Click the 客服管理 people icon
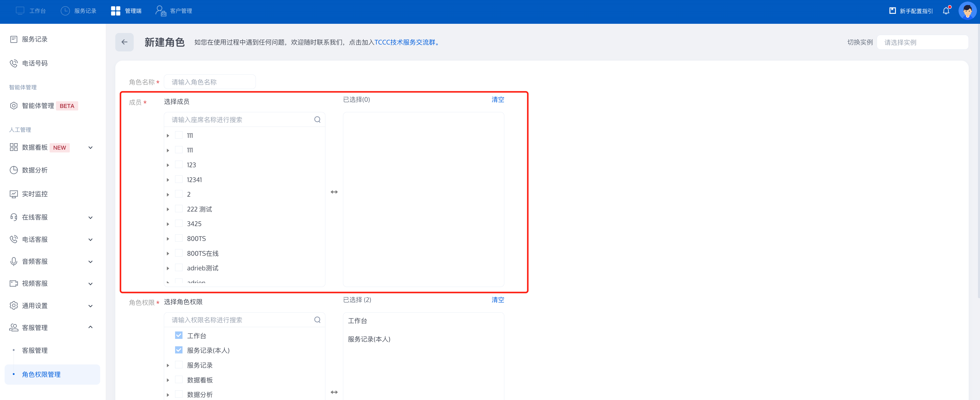The width and height of the screenshot is (980, 400). [x=14, y=328]
